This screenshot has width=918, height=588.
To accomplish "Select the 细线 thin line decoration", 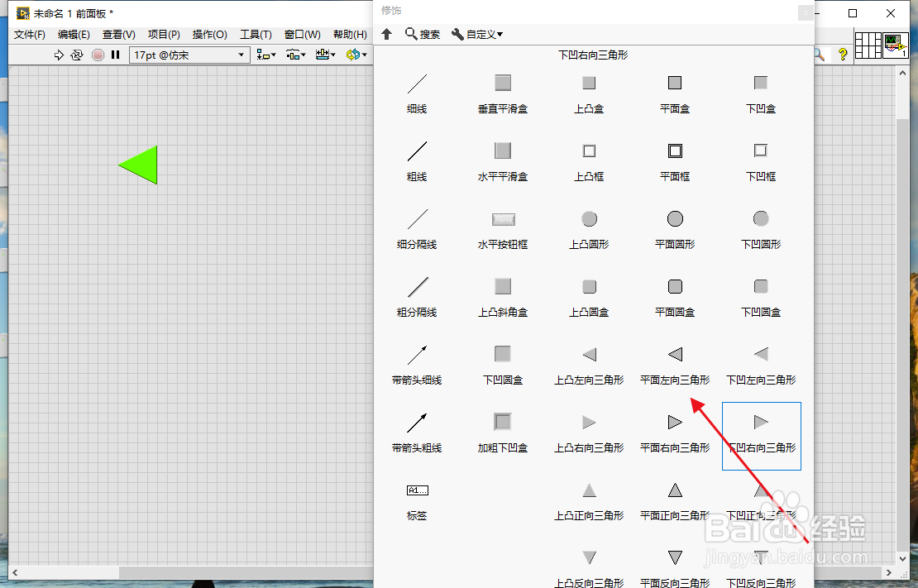I will [417, 93].
